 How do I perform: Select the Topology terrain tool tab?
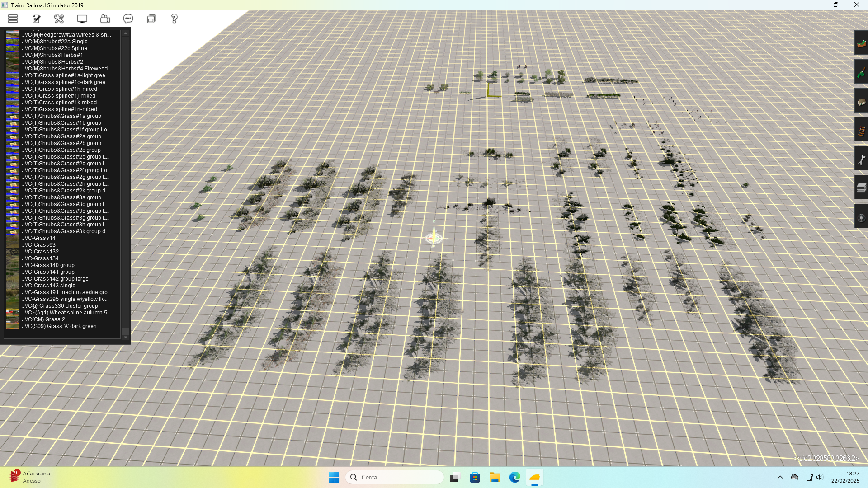coord(861,43)
